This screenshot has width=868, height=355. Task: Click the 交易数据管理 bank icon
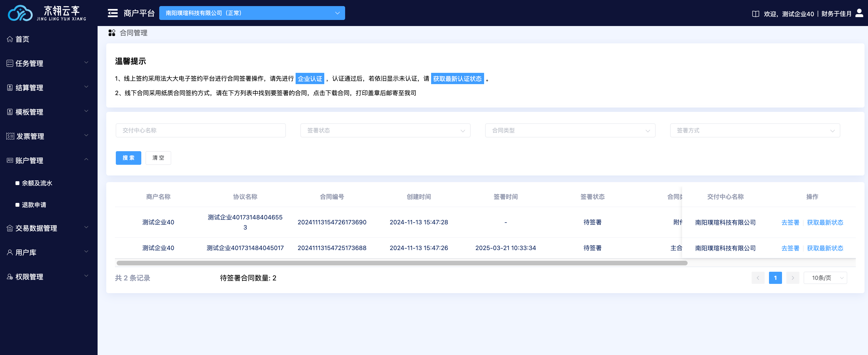pyautogui.click(x=10, y=228)
